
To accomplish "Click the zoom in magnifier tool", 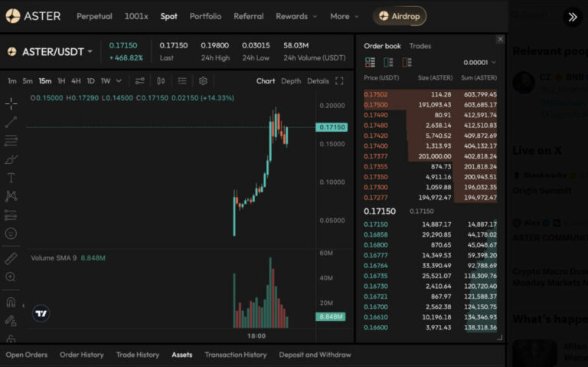I will tap(11, 277).
